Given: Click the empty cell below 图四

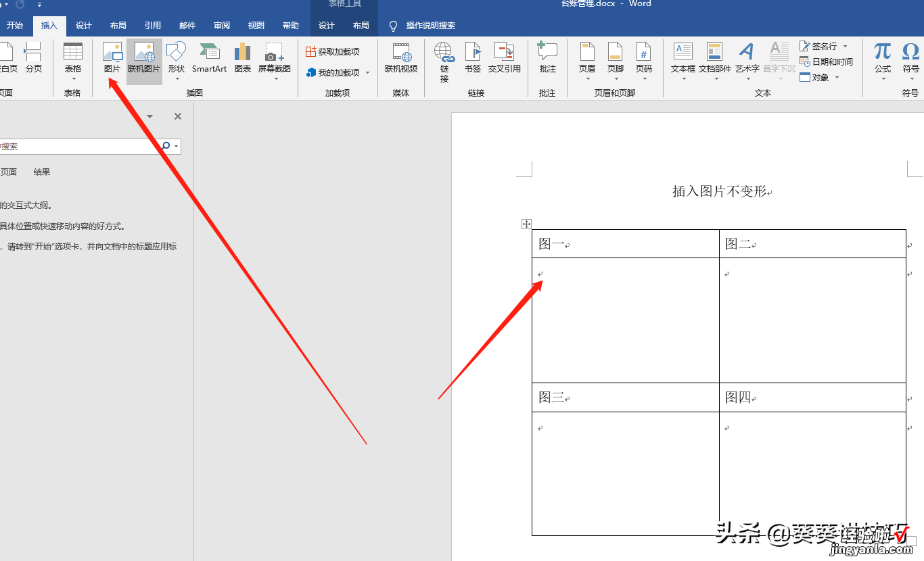Looking at the screenshot, I should (x=812, y=473).
